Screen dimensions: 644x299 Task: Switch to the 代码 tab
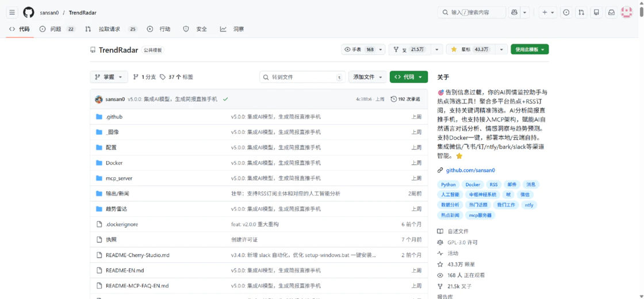[20, 29]
